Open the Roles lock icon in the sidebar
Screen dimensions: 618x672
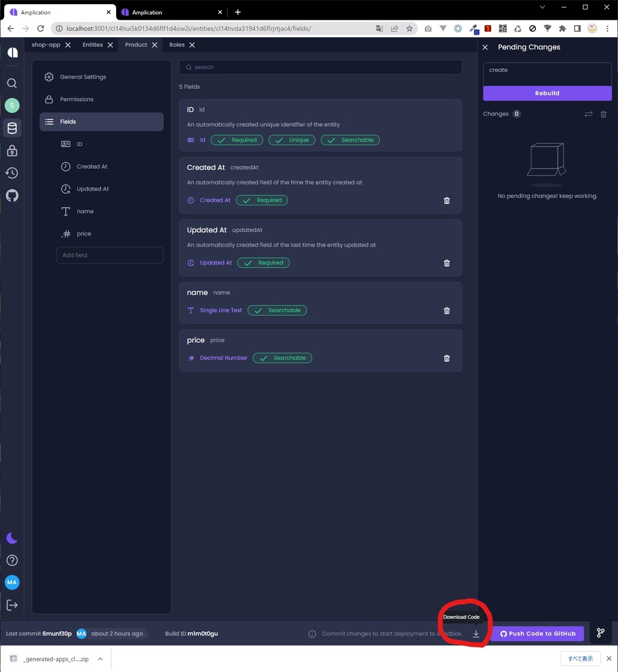click(12, 150)
